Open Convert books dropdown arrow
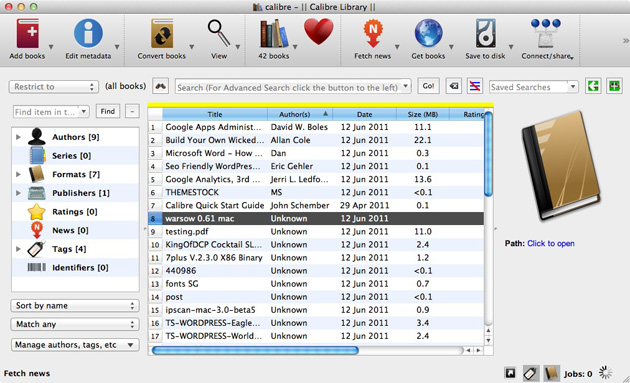 pos(192,47)
